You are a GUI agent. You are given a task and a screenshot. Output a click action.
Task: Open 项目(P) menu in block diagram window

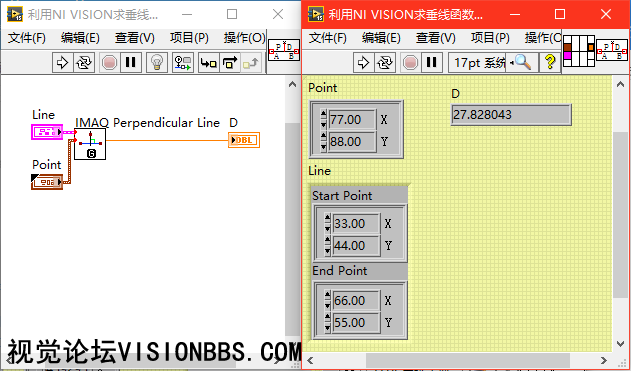189,38
